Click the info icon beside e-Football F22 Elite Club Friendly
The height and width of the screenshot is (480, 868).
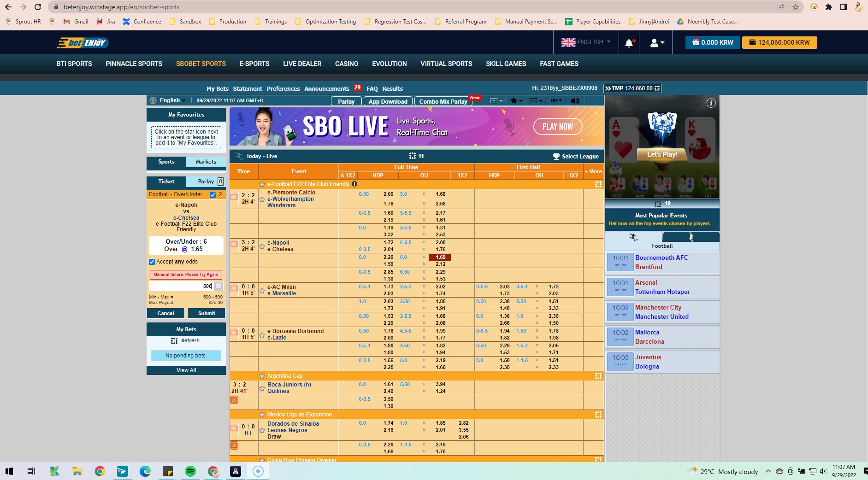pos(354,184)
